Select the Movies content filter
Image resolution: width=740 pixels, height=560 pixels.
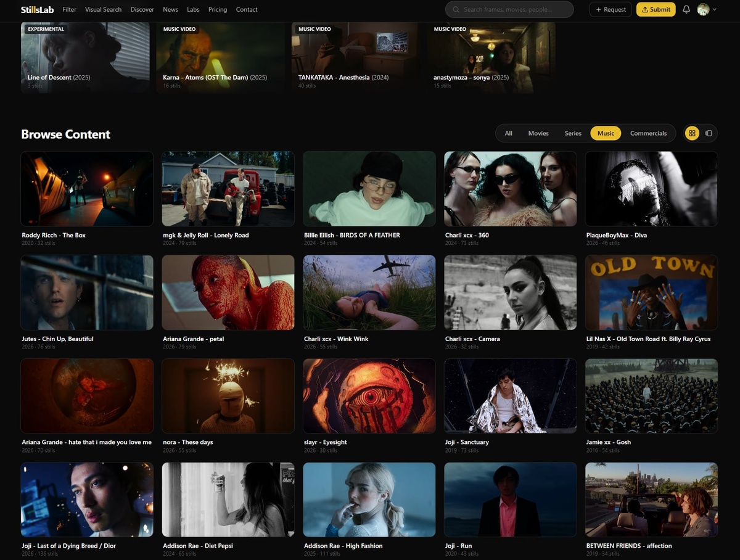[x=538, y=133]
